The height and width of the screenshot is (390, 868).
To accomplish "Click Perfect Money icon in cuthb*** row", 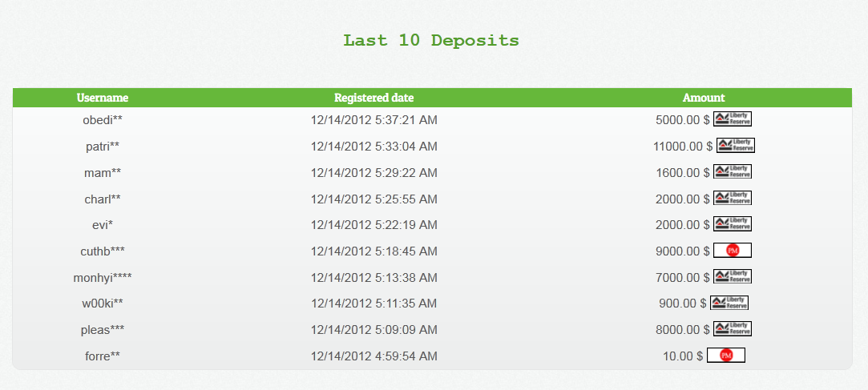I will point(733,251).
